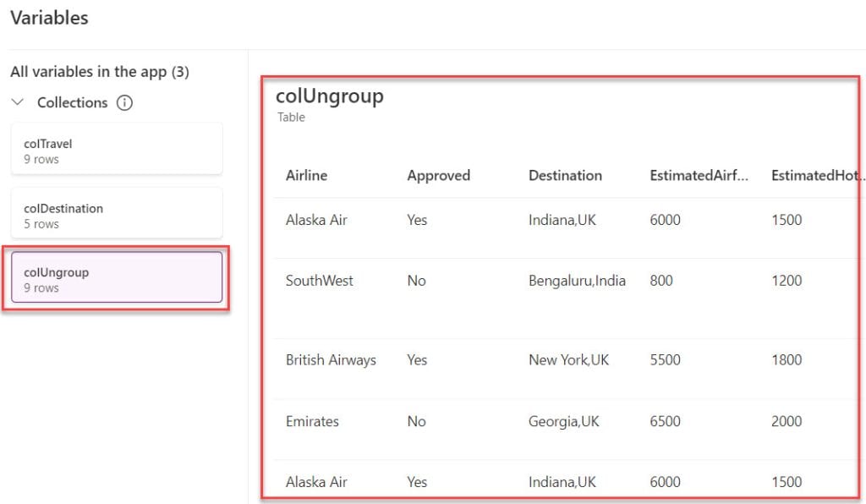Image resolution: width=866 pixels, height=504 pixels.
Task: Select the colUngroup collection card
Action: (x=117, y=277)
